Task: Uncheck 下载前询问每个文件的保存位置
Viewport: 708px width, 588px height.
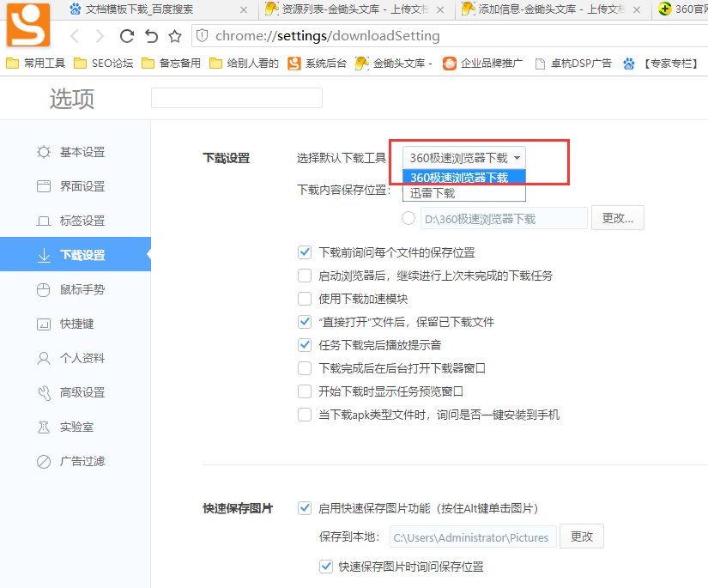Action: [x=305, y=252]
